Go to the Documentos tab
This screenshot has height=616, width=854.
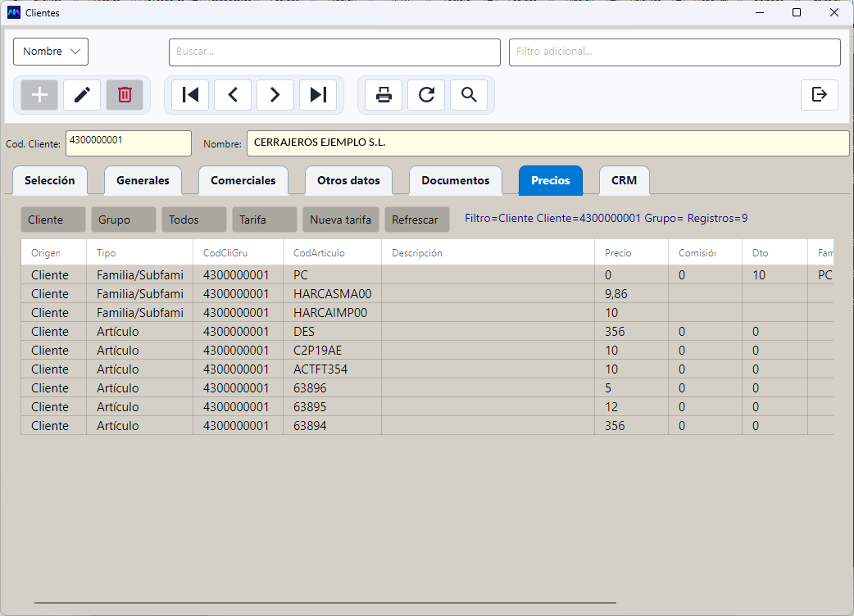(x=456, y=181)
